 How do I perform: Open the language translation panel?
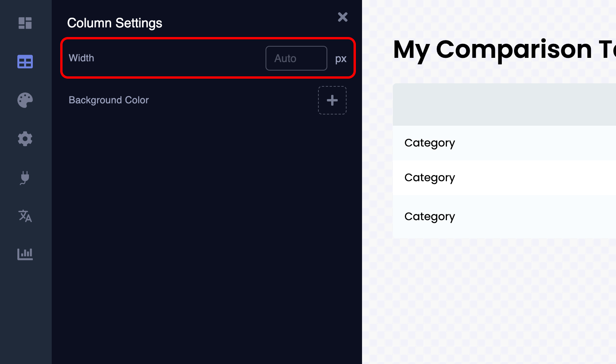point(25,216)
